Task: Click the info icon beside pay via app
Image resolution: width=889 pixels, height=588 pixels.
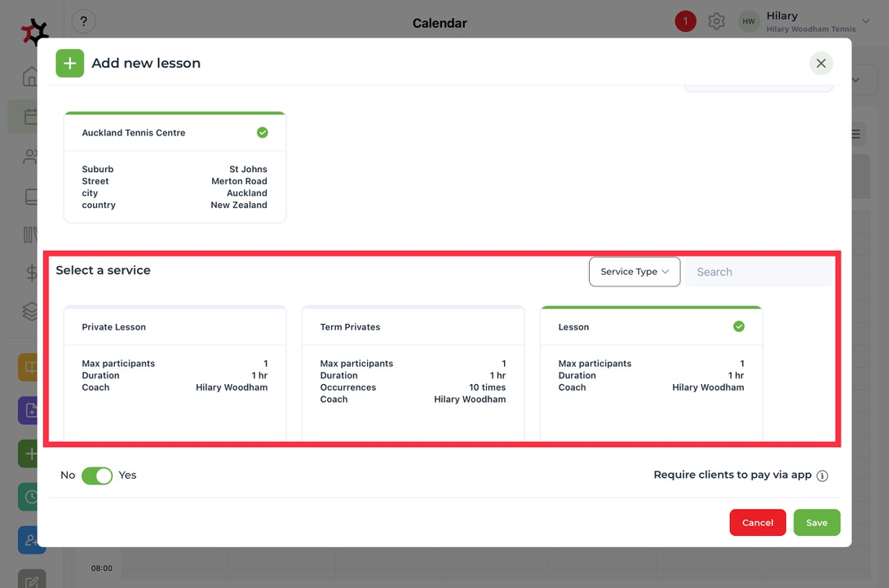Action: coord(822,476)
